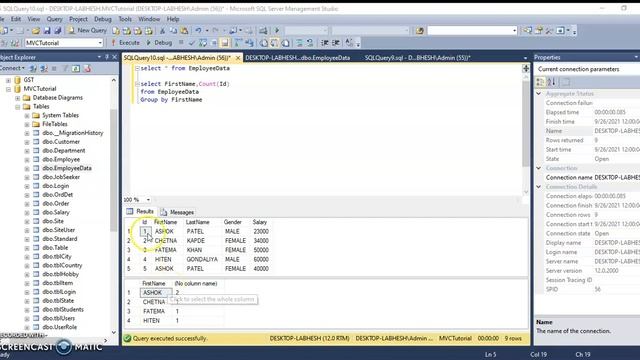
Task: Click green Refresh icon in Object Explorer
Action: pos(76,69)
